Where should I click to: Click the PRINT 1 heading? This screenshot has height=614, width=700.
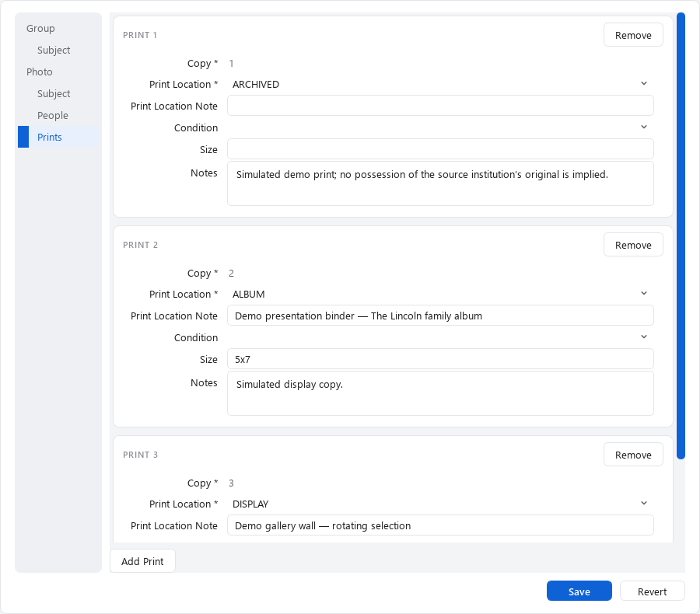point(140,35)
